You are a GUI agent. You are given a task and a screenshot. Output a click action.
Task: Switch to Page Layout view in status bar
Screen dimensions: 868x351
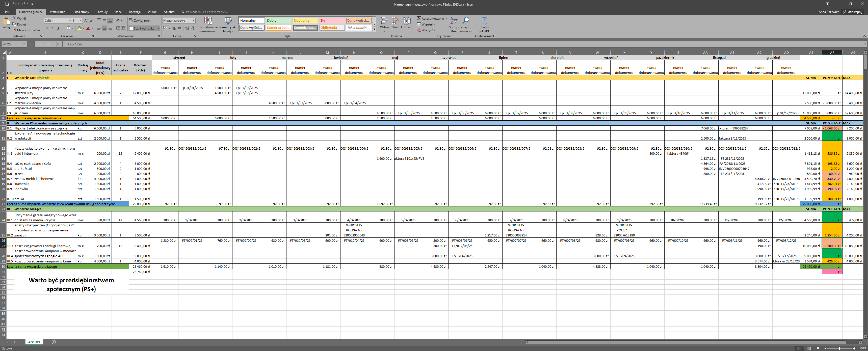809,348
